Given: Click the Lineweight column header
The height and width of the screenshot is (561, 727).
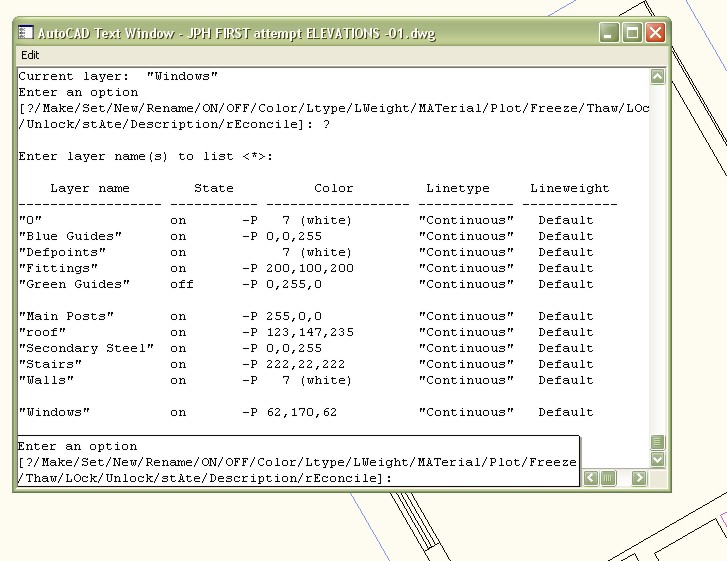Looking at the screenshot, I should 569,188.
